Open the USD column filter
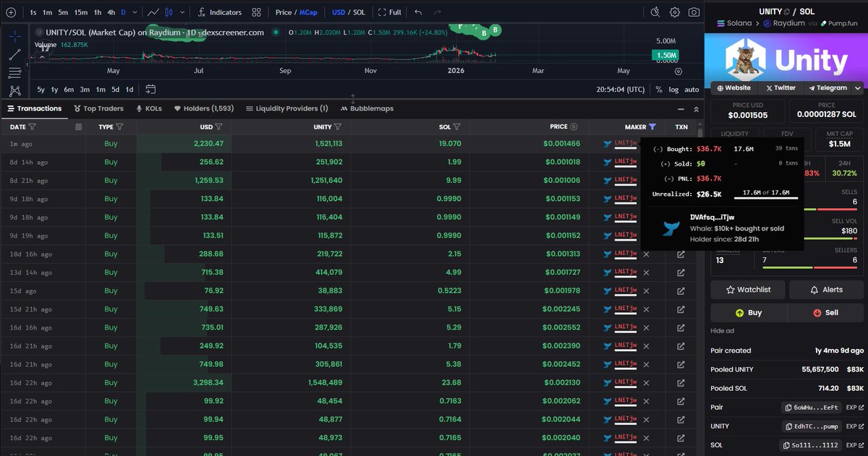The height and width of the screenshot is (456, 868). (219, 126)
